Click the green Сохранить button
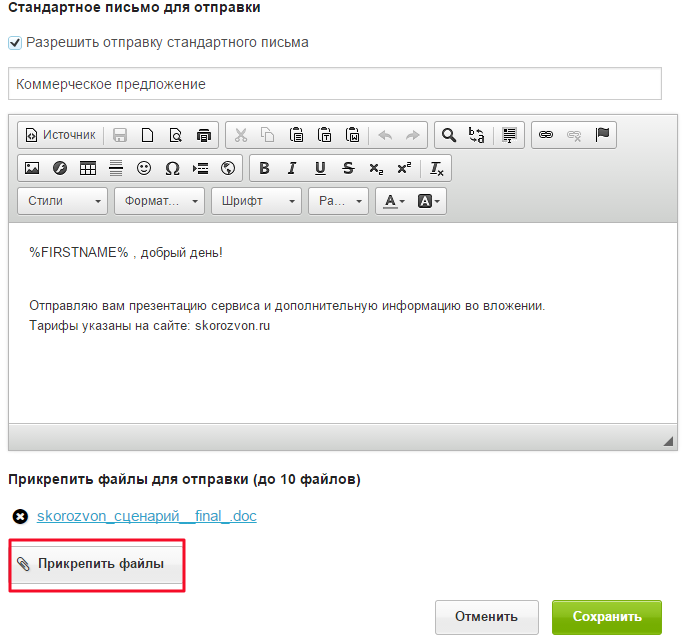685x644 pixels. tap(607, 616)
